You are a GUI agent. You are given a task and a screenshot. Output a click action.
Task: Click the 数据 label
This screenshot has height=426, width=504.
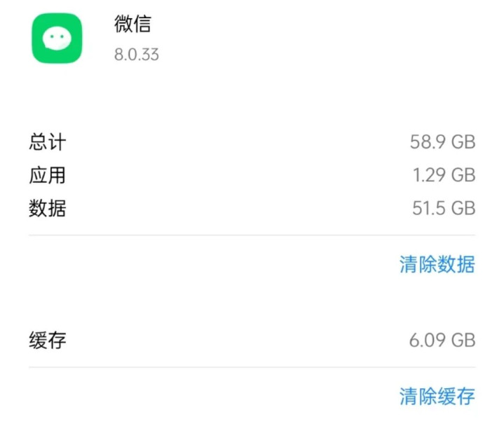(x=48, y=208)
